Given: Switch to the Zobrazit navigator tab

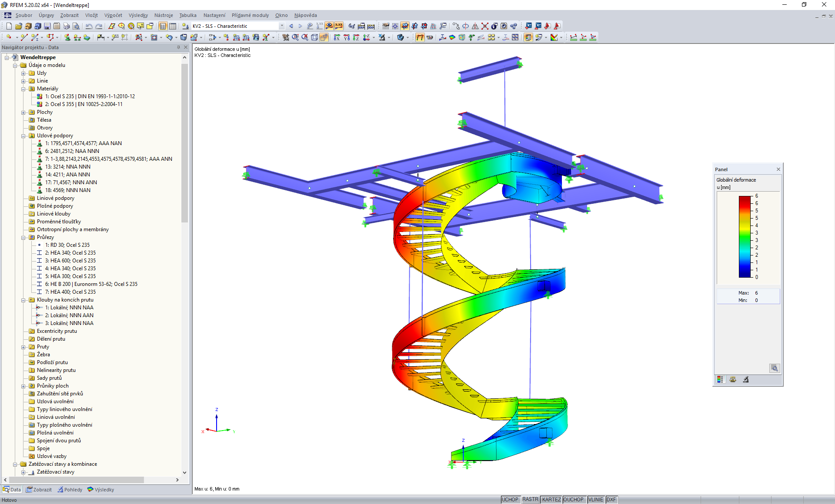Looking at the screenshot, I should click(39, 490).
